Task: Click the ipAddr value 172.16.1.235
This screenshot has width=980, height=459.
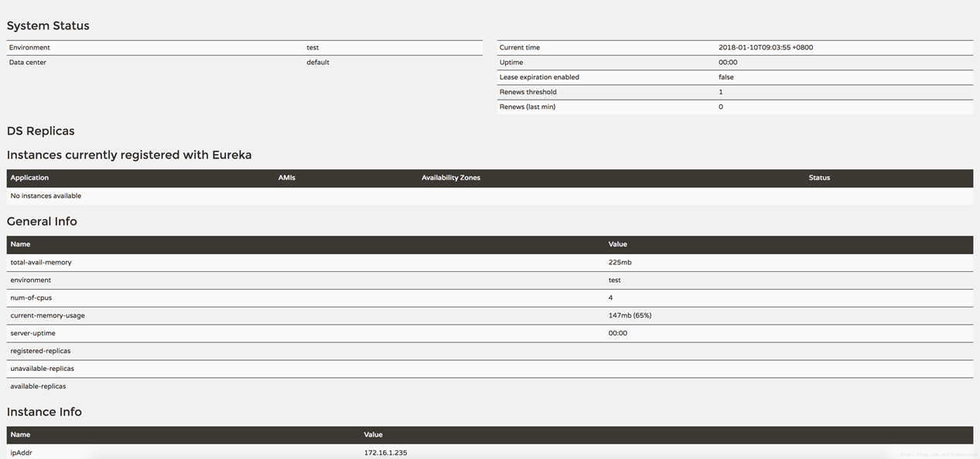Action: tap(385, 453)
